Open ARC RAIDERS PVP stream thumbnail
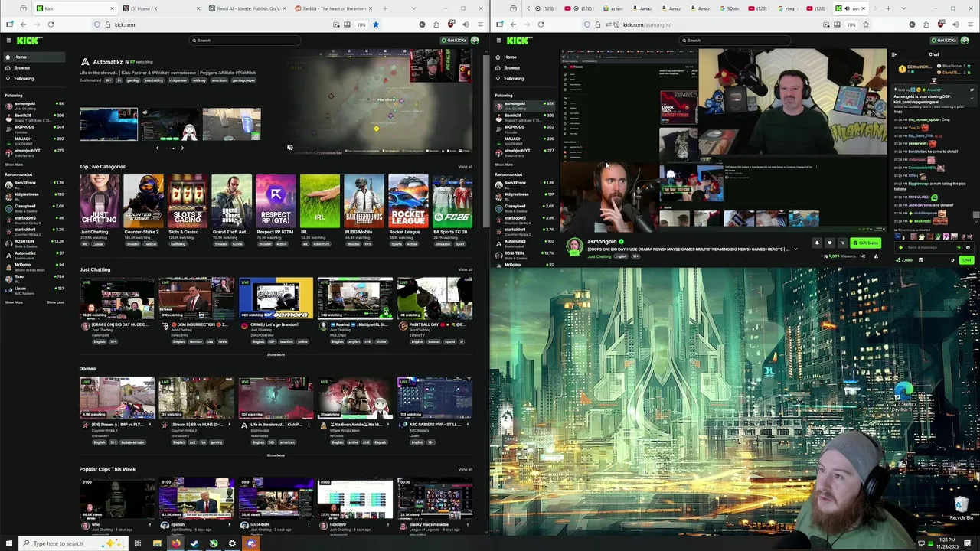 coord(434,398)
